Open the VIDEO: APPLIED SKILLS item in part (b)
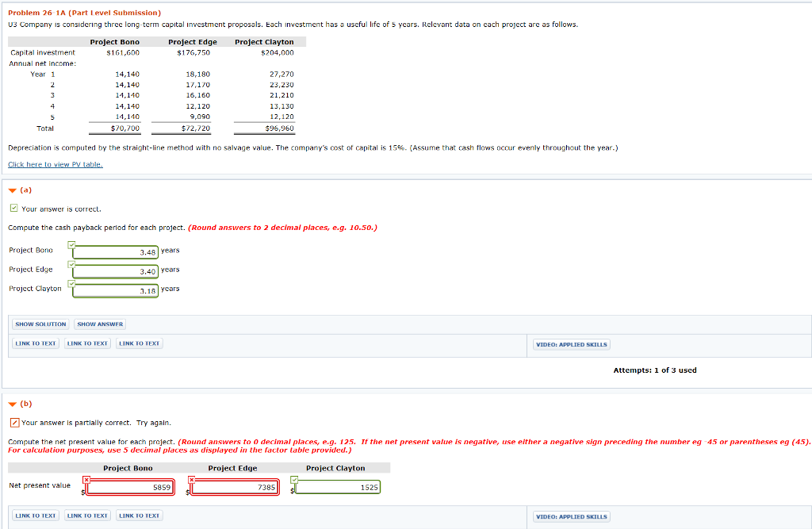This screenshot has width=812, height=529. pos(571,516)
